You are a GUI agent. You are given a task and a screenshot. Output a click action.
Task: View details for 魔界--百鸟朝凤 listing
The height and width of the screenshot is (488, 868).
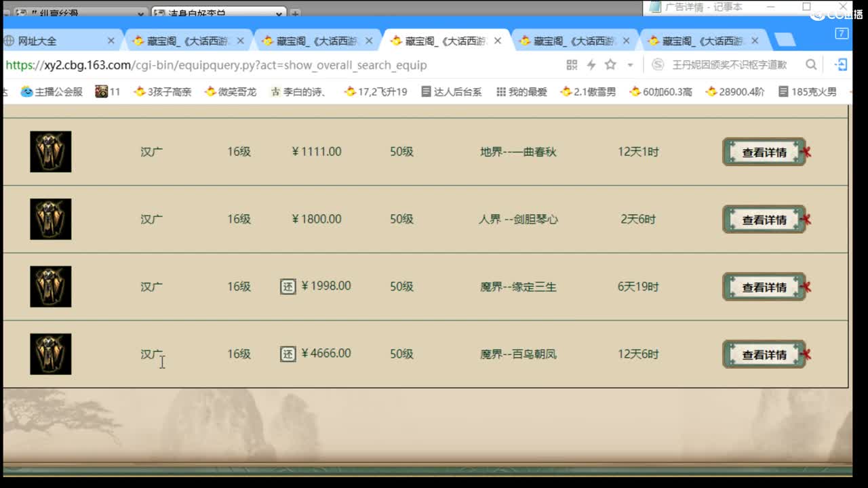point(764,354)
